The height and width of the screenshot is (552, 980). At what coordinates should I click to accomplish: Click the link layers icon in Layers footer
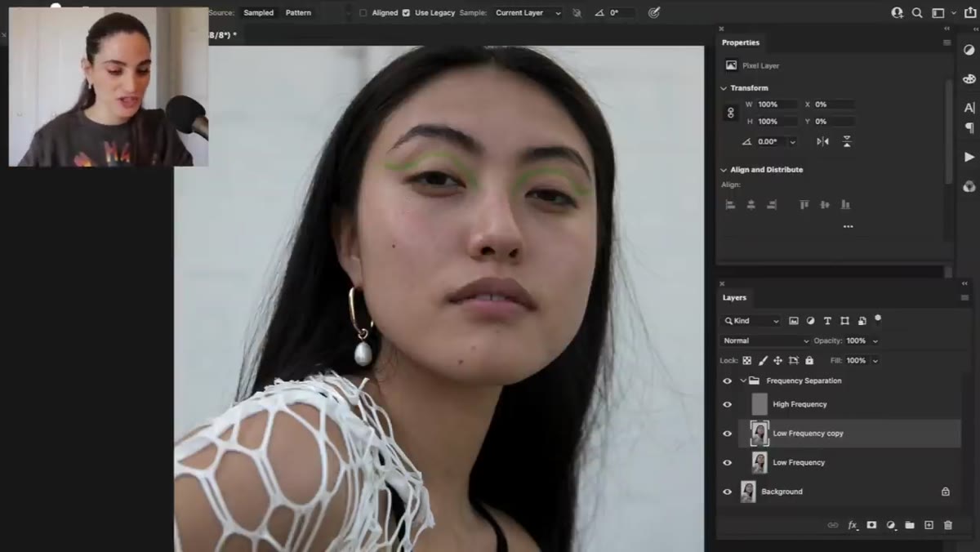(x=833, y=525)
